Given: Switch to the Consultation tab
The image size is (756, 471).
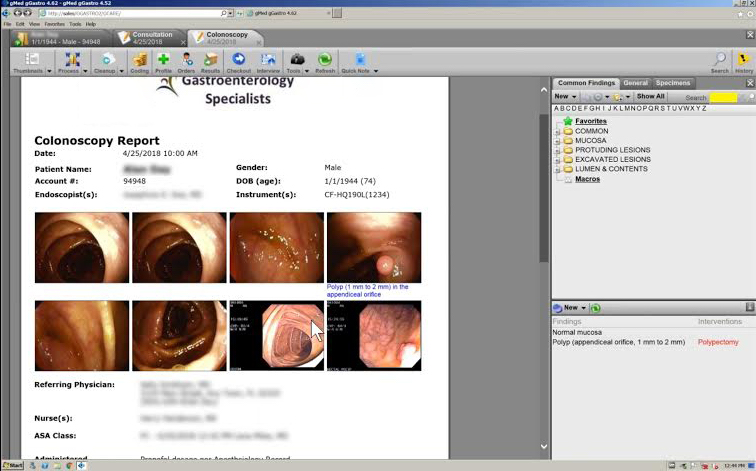Looking at the screenshot, I should pyautogui.click(x=151, y=38).
